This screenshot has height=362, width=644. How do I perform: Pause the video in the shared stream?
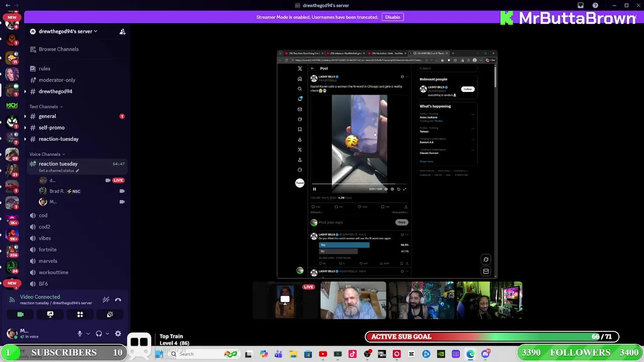tap(314, 189)
